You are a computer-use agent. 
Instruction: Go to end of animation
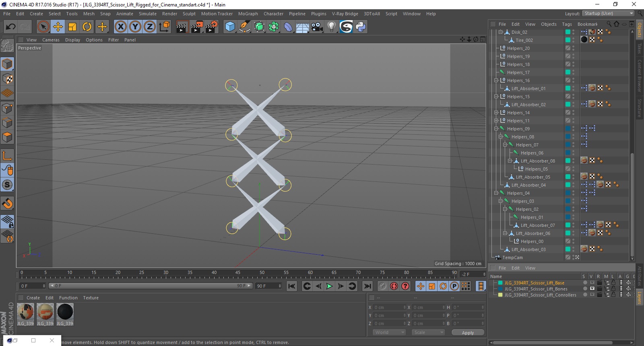pos(367,286)
